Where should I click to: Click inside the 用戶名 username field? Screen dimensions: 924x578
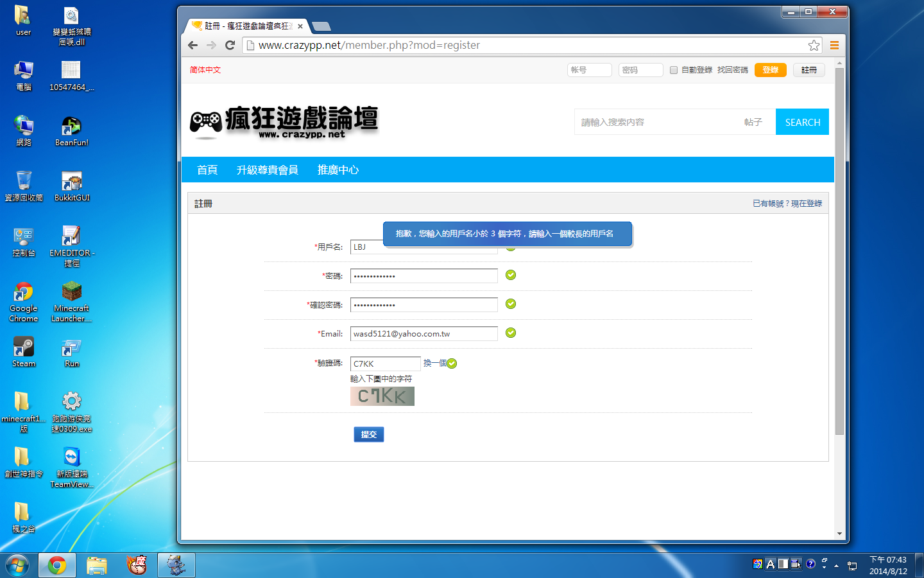(x=424, y=247)
